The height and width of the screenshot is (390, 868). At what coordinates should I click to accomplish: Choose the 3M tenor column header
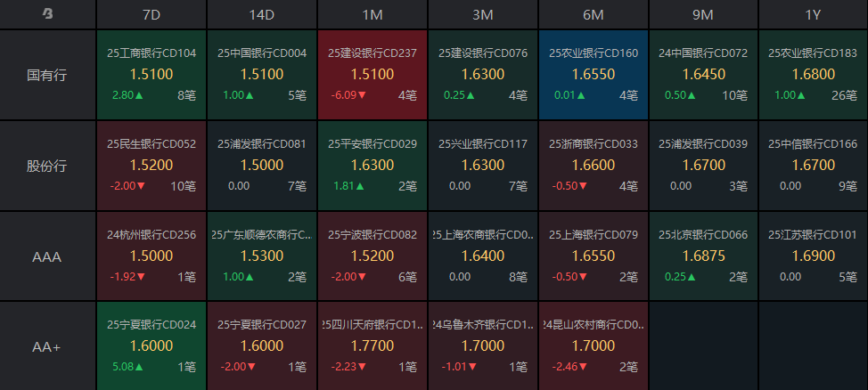click(x=483, y=14)
